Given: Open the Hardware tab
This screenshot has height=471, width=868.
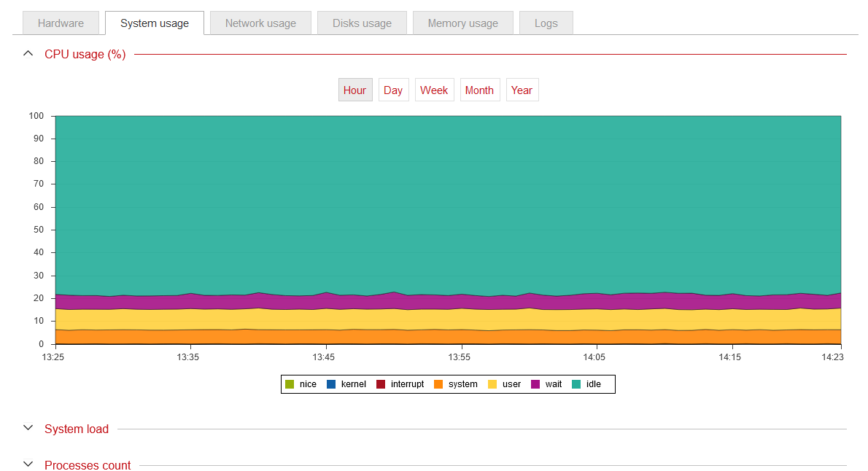Looking at the screenshot, I should coord(61,23).
